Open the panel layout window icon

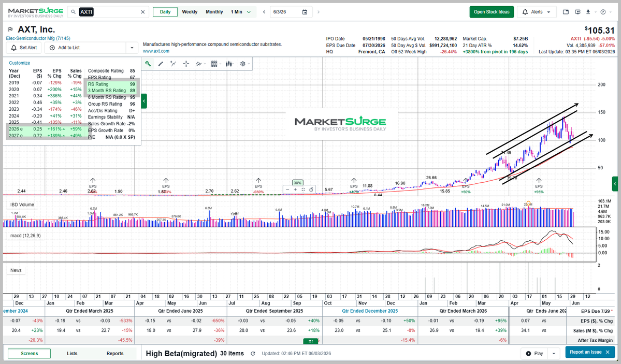(566, 12)
